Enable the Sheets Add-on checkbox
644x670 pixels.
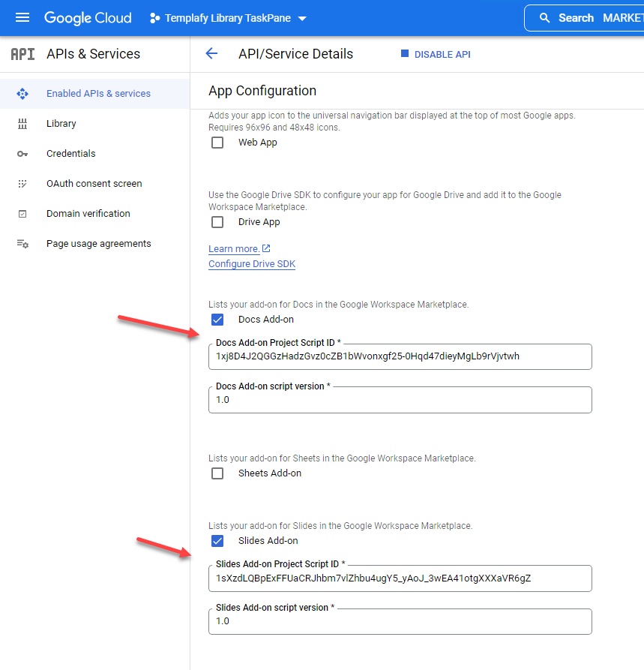tap(217, 473)
